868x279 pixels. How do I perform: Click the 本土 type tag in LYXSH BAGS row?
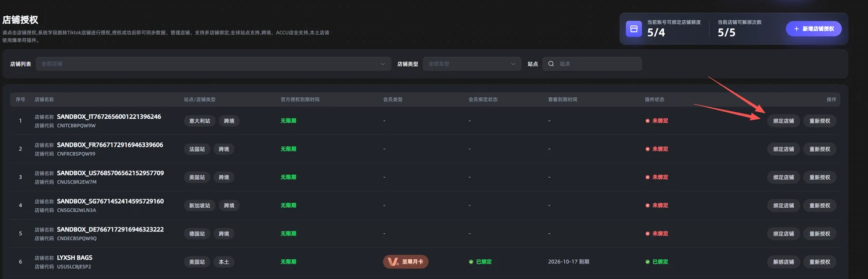(224, 262)
